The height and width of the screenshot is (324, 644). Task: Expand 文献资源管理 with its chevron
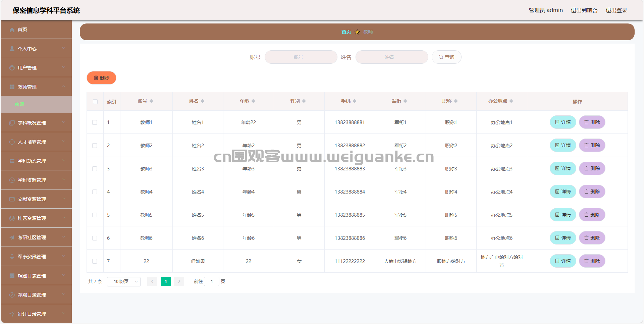tap(64, 199)
